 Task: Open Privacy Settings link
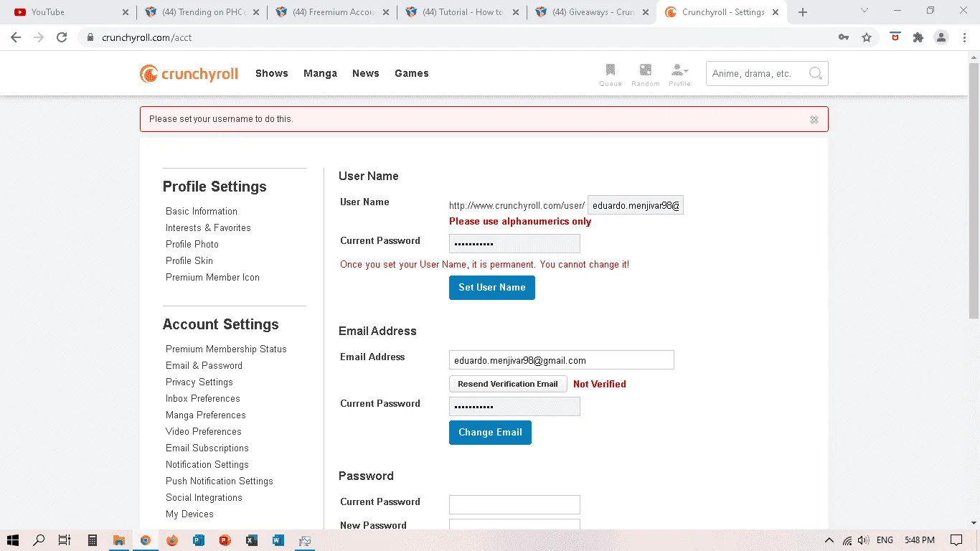tap(199, 382)
